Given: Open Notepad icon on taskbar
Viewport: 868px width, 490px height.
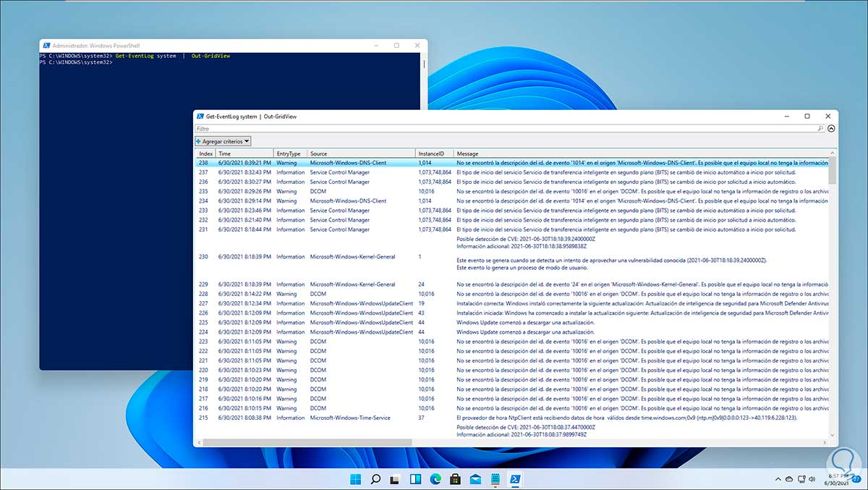Looking at the screenshot, I should [x=495, y=479].
